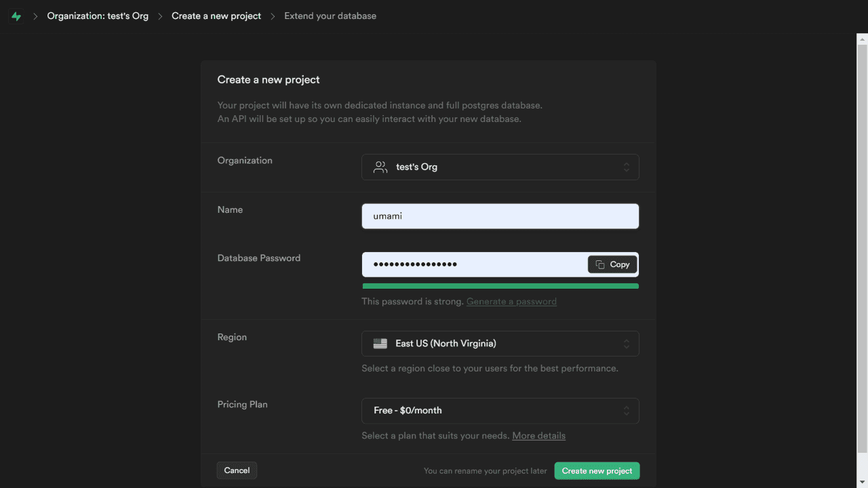Click the Supabase lightning logo
Viewport: 868px width, 488px height.
[x=16, y=16]
